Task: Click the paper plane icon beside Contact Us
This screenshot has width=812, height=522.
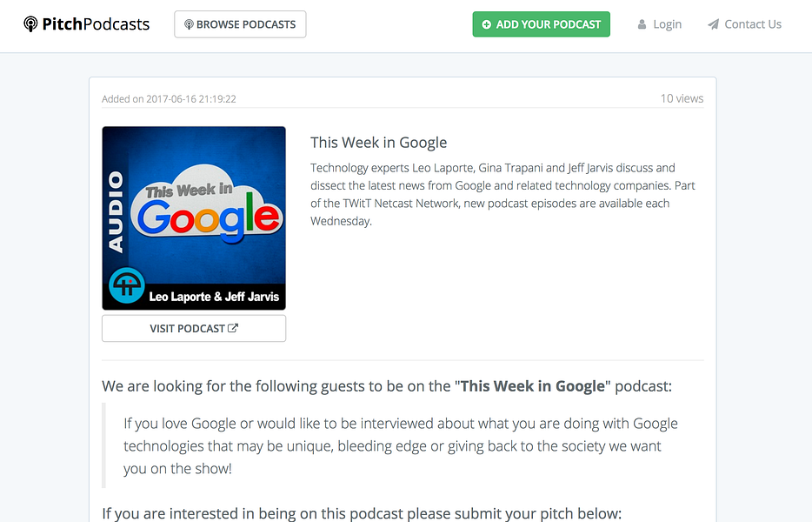Action: click(713, 24)
